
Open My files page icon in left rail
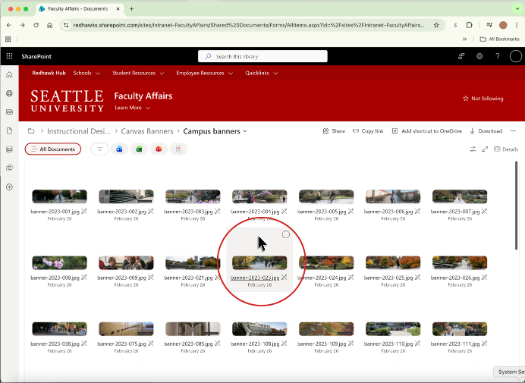click(9, 131)
